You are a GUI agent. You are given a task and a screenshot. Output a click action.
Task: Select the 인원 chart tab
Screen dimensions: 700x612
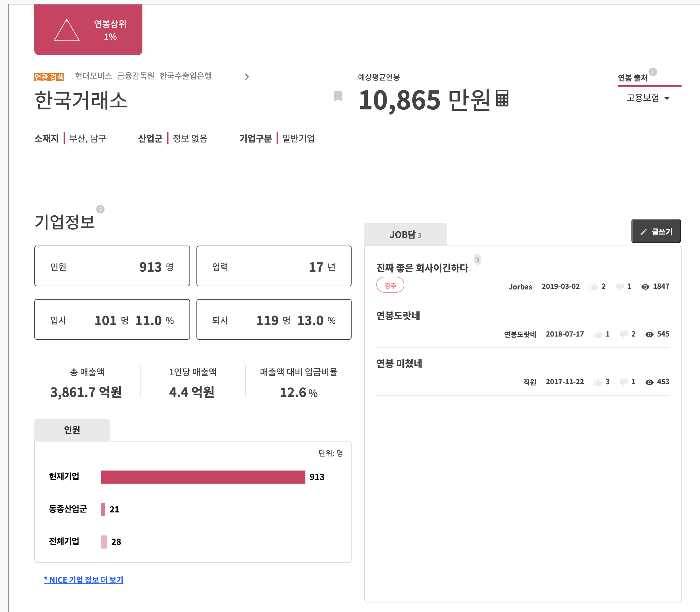[x=72, y=430]
